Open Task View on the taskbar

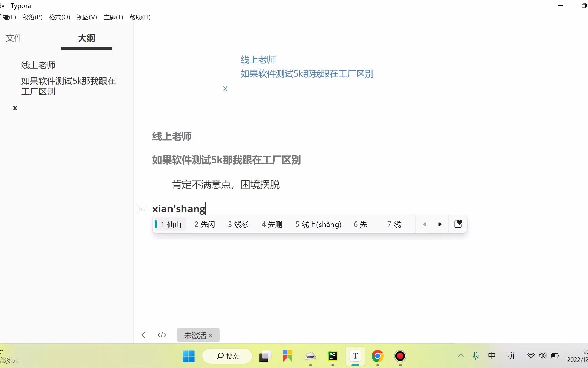[265, 356]
